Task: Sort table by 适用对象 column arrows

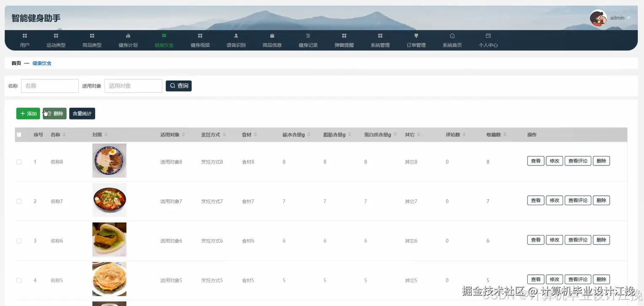Action: pyautogui.click(x=183, y=135)
